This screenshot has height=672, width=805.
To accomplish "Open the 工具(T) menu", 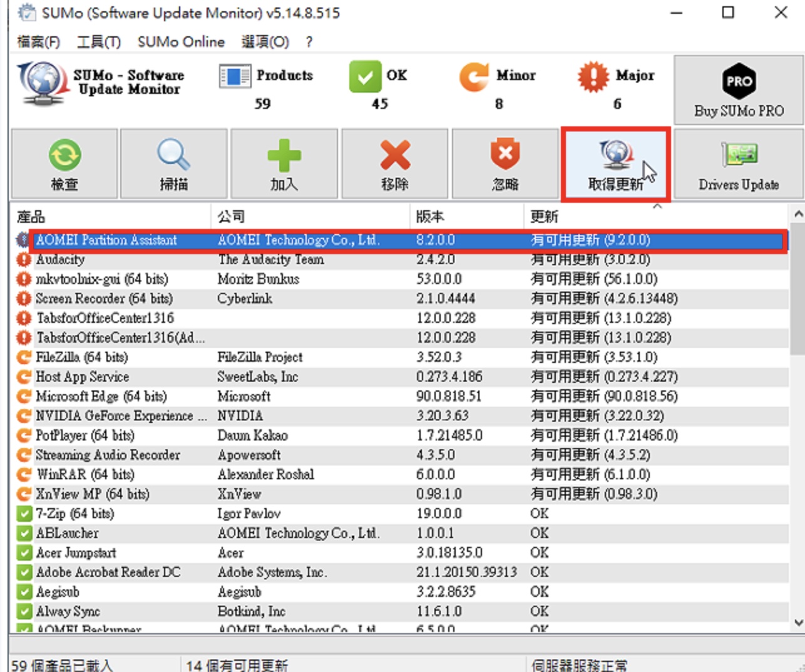I will [99, 42].
